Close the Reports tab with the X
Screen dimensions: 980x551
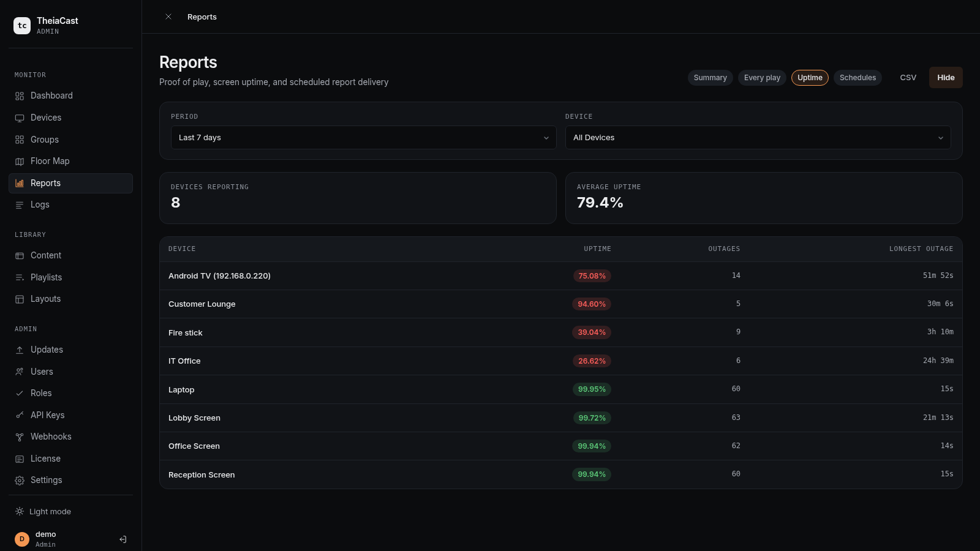click(x=168, y=17)
